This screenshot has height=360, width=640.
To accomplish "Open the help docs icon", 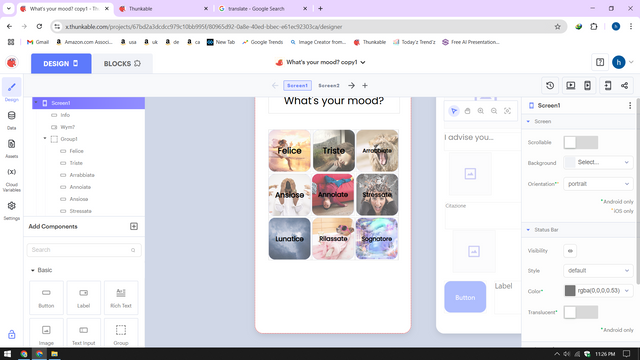I will coord(600,62).
